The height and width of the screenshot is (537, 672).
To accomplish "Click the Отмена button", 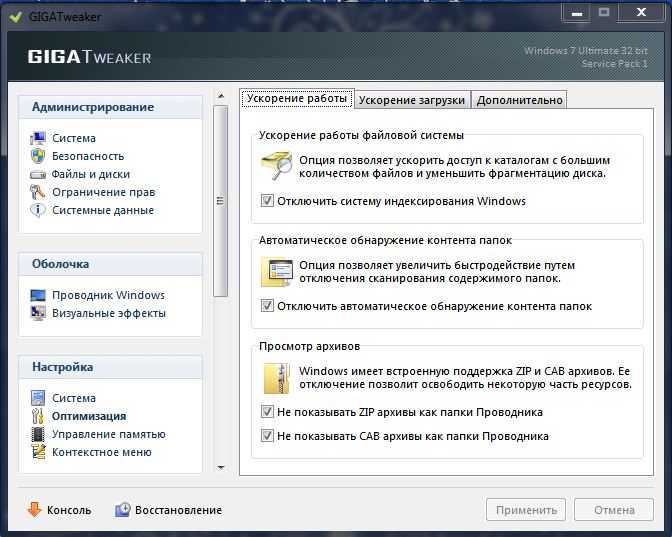I will (614, 510).
